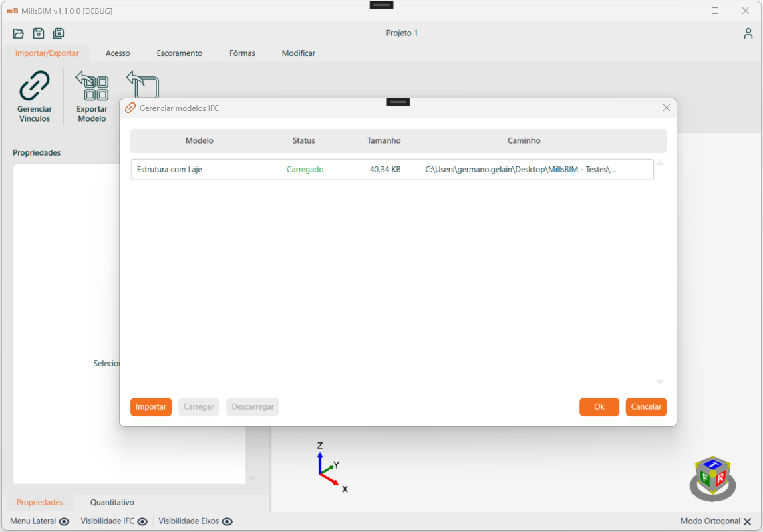Open the Quantitativo bottom tab

(112, 503)
